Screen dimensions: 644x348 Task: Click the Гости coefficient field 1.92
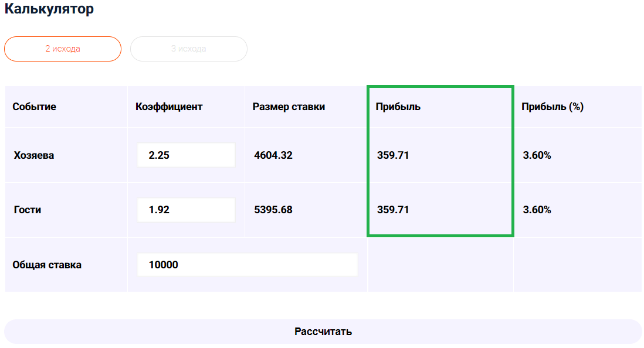click(186, 210)
